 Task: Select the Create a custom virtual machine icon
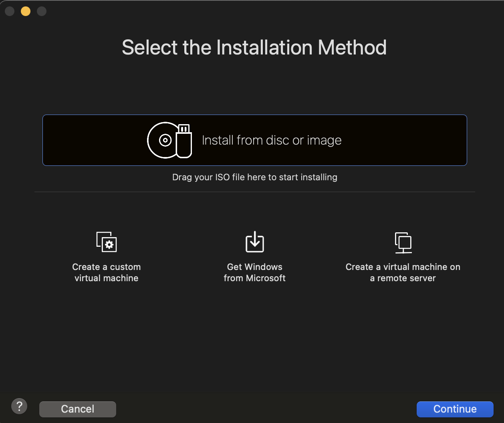click(x=106, y=242)
